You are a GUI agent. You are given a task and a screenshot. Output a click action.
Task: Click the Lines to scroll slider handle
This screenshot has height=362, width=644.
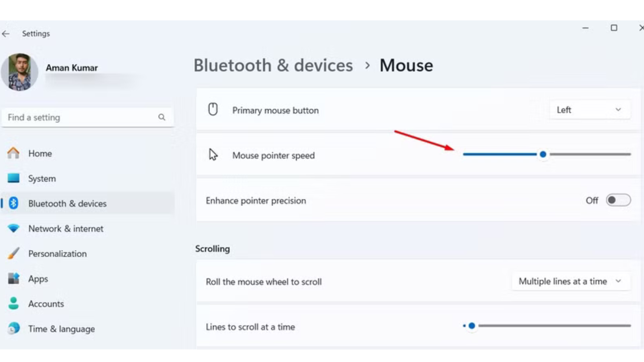[x=472, y=326]
